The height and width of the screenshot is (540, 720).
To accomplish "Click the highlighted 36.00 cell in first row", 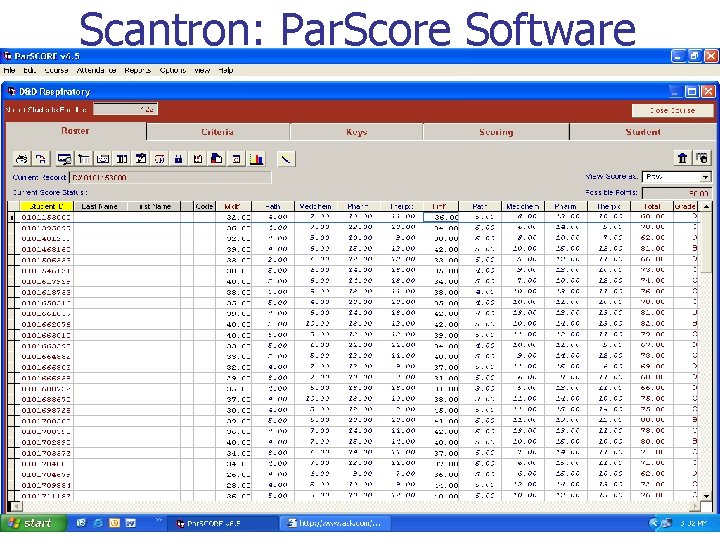I will (x=441, y=217).
